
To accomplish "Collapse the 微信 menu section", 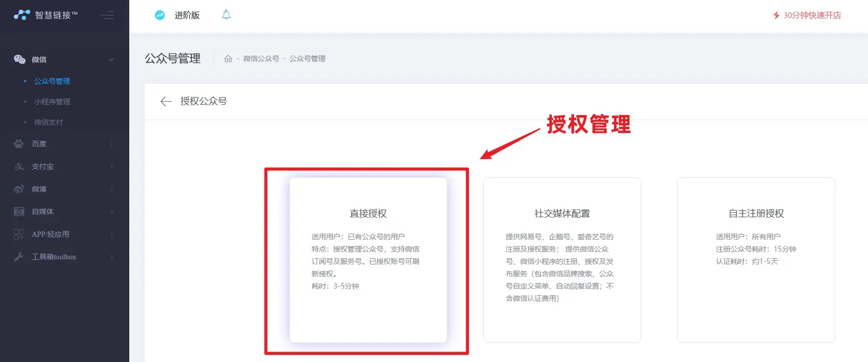I will click(111, 60).
